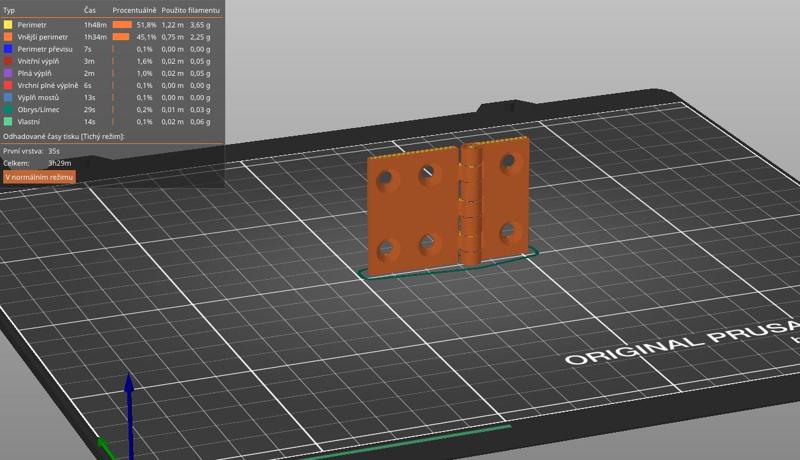Toggle the Obrys/Límec legend label
This screenshot has width=800, height=460.
[x=38, y=110]
